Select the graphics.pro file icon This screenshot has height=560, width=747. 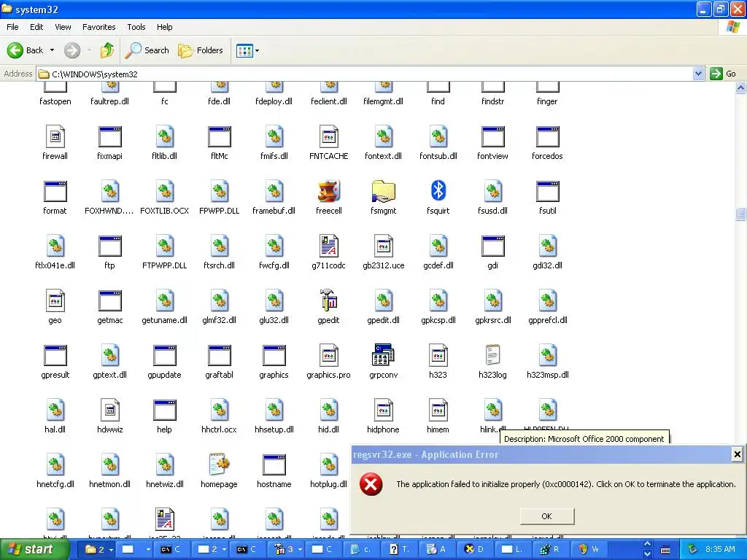click(329, 355)
